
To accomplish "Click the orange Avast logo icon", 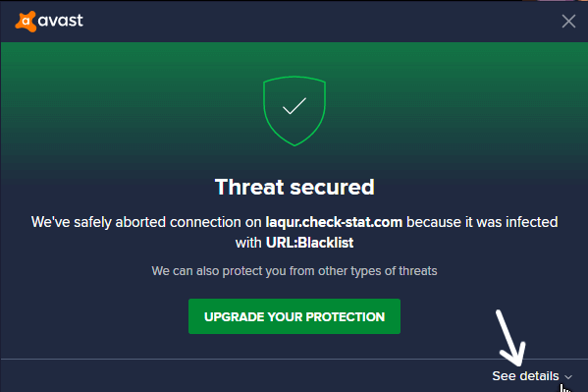I will click(x=26, y=21).
